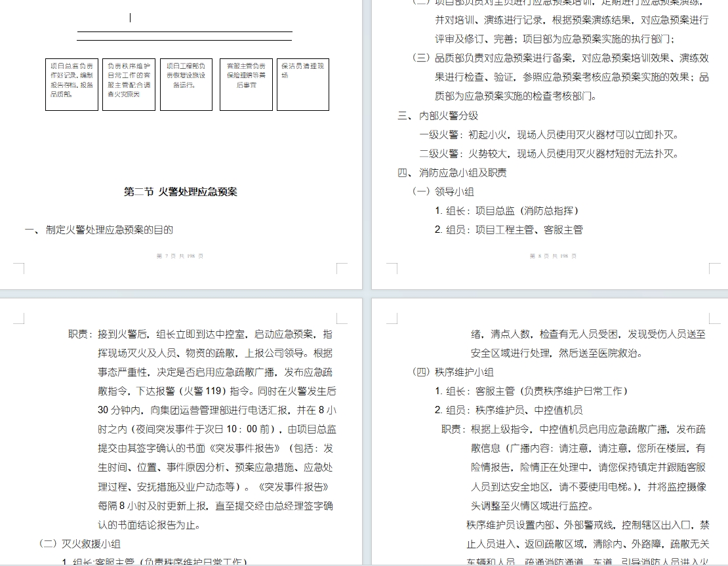The image size is (728, 566).
Task: Click the heading 第二节 火警处理应急预案
Action: click(180, 192)
